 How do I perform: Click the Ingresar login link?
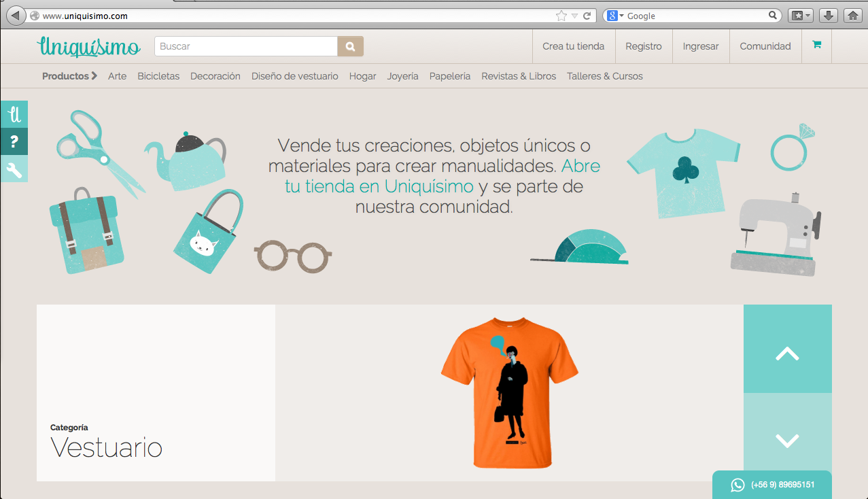[x=700, y=46]
